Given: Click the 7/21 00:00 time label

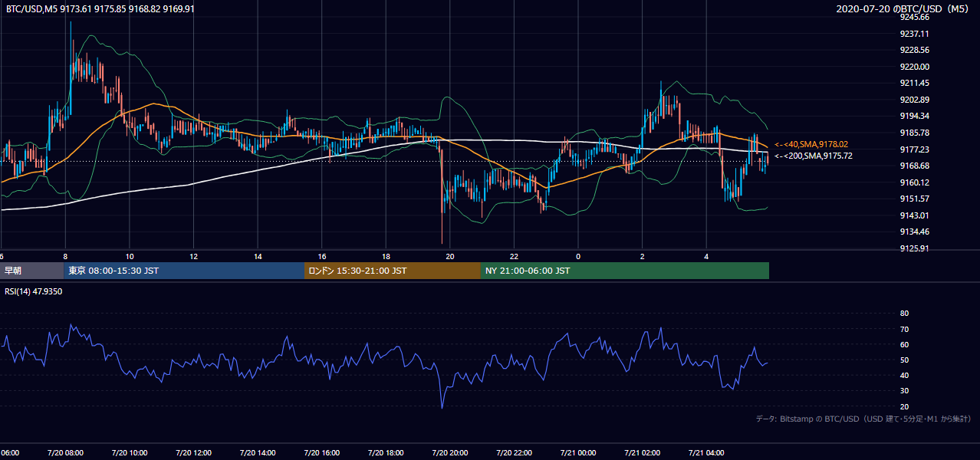Looking at the screenshot, I should click(x=578, y=452).
